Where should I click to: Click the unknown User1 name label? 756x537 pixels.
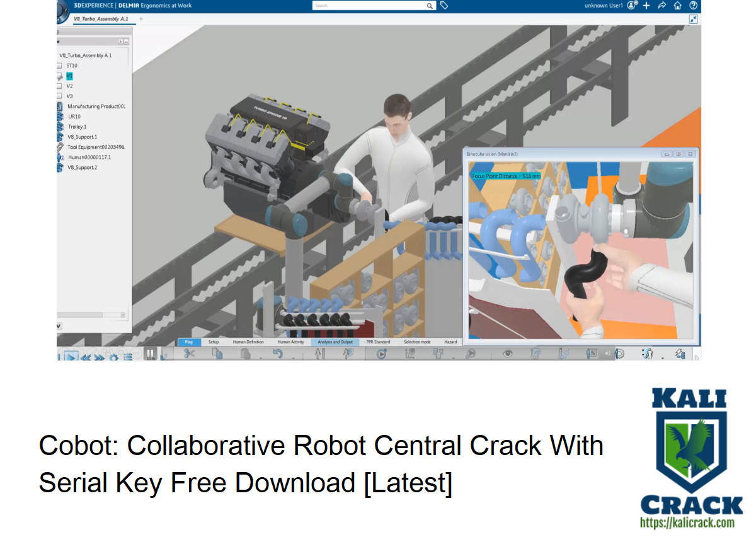[x=605, y=6]
